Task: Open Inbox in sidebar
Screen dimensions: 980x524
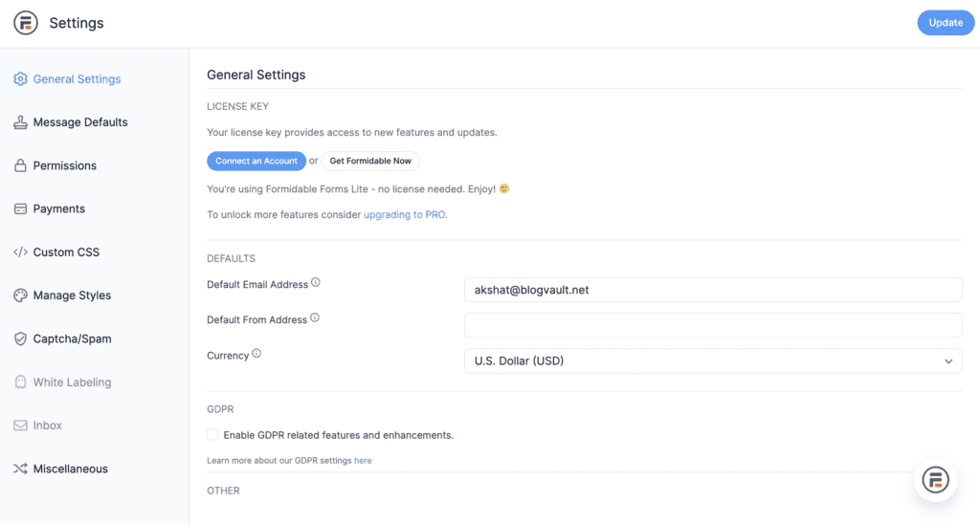Action: click(48, 426)
